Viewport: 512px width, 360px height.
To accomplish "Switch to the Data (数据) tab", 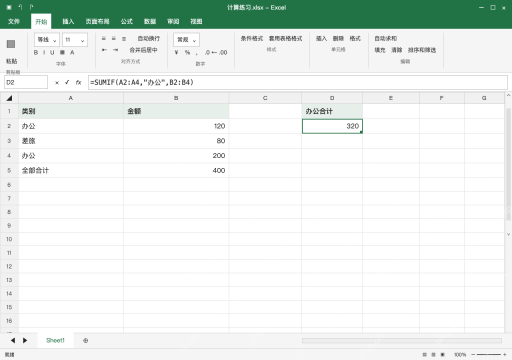I will coord(150,21).
